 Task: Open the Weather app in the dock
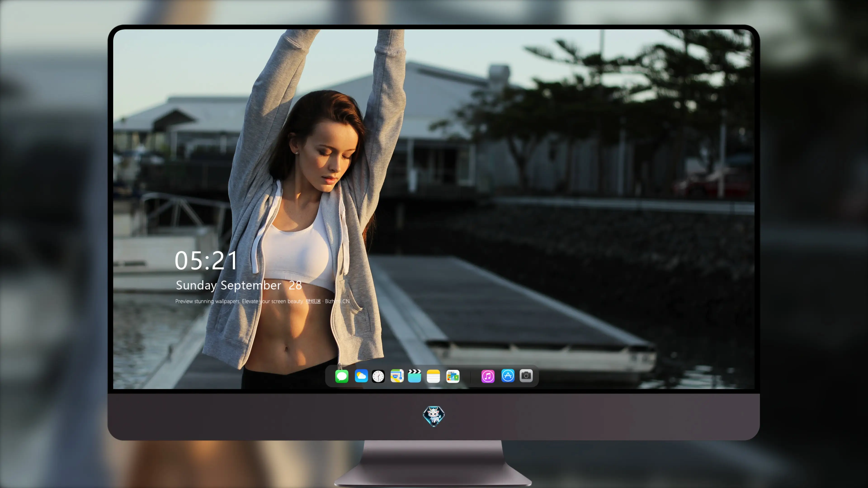coord(361,376)
